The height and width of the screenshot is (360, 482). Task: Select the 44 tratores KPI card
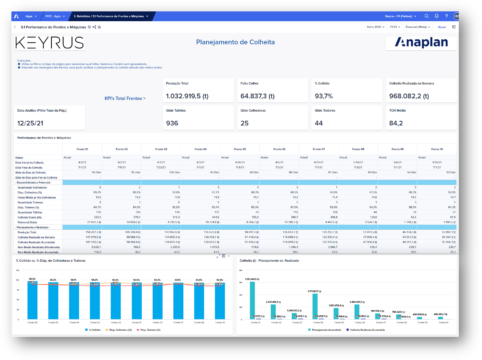pos(347,117)
